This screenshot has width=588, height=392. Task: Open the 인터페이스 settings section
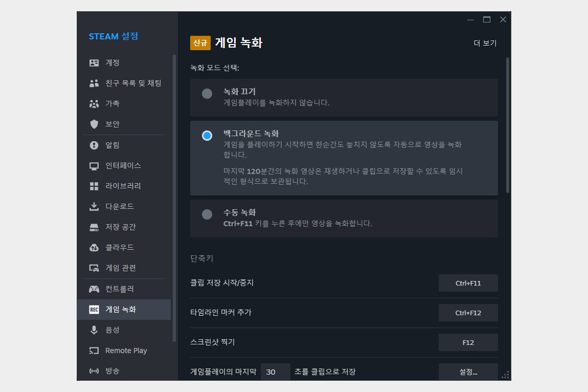click(x=124, y=166)
